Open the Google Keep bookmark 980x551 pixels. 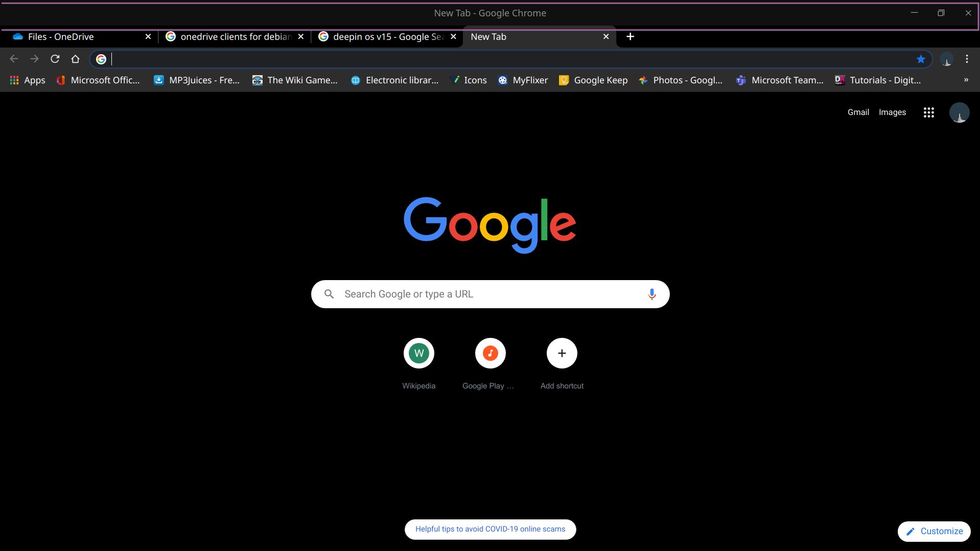point(593,80)
